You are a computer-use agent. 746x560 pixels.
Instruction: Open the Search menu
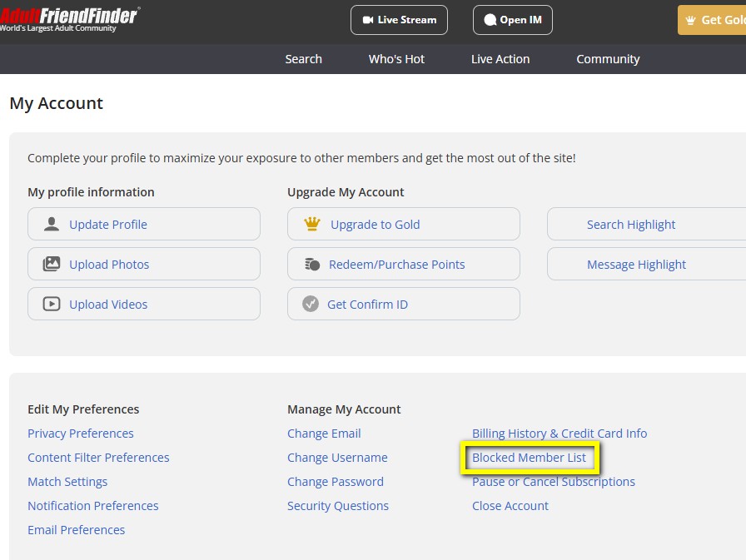click(x=303, y=59)
